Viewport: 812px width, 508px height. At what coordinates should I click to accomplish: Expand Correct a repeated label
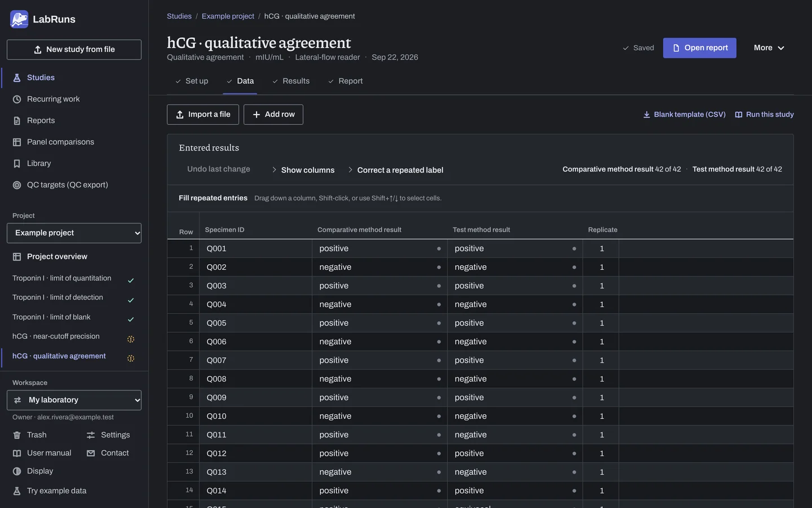tap(395, 170)
